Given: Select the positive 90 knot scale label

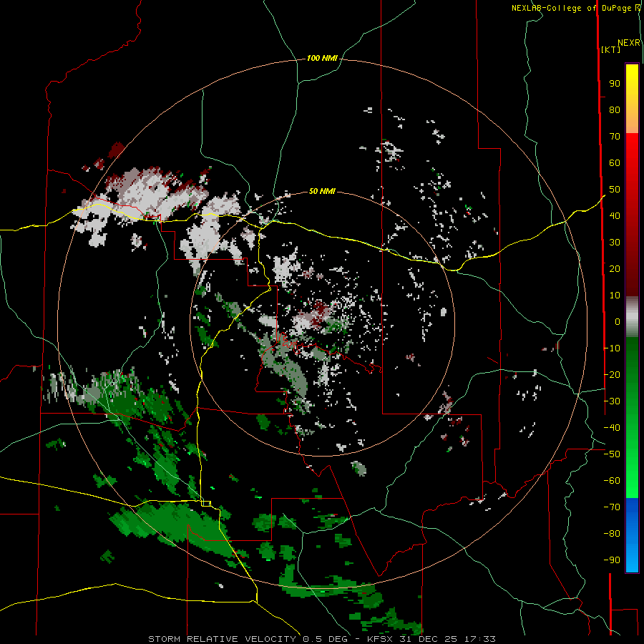Looking at the screenshot, I should tap(615, 84).
